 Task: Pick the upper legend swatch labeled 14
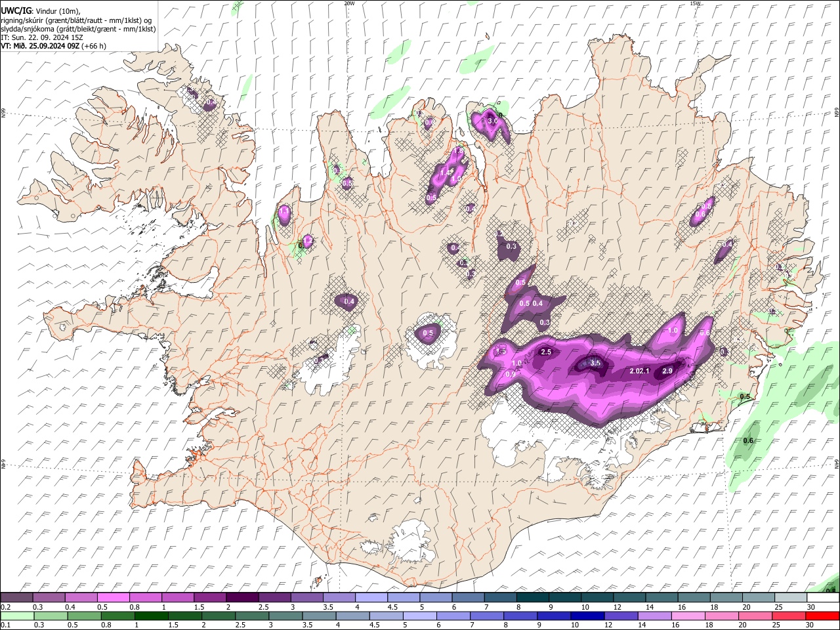click(x=661, y=598)
